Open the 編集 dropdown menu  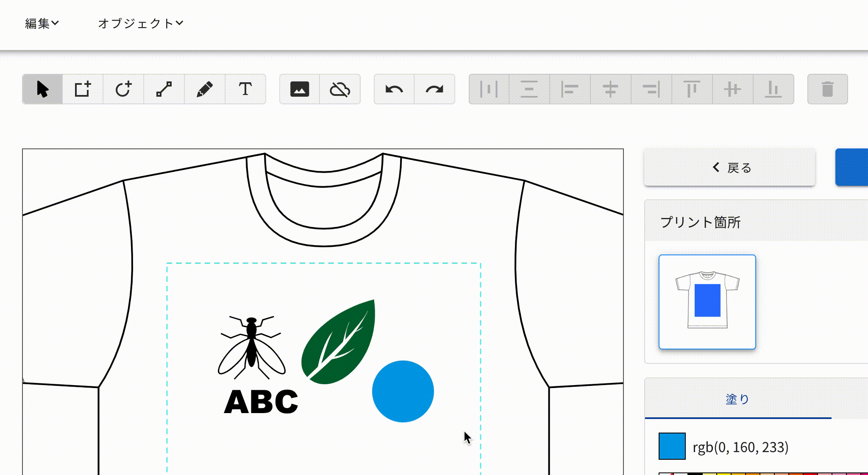point(42,23)
